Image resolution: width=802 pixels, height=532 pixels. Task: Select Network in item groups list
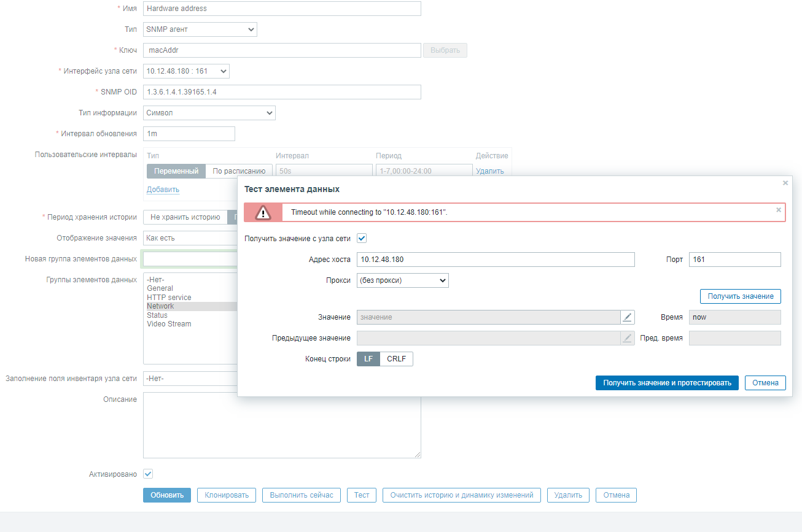pos(160,306)
